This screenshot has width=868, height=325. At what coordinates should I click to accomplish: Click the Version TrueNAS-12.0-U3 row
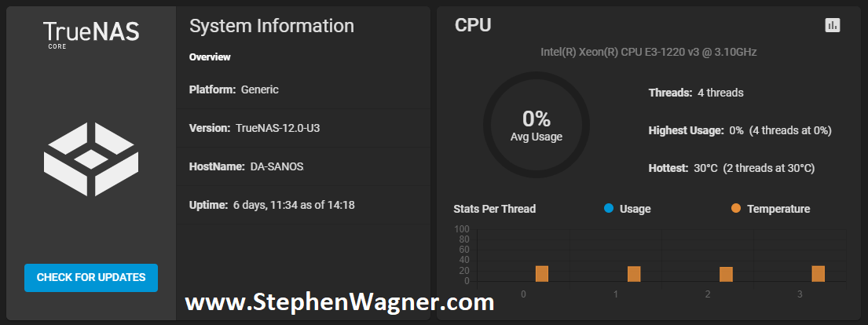coord(303,128)
